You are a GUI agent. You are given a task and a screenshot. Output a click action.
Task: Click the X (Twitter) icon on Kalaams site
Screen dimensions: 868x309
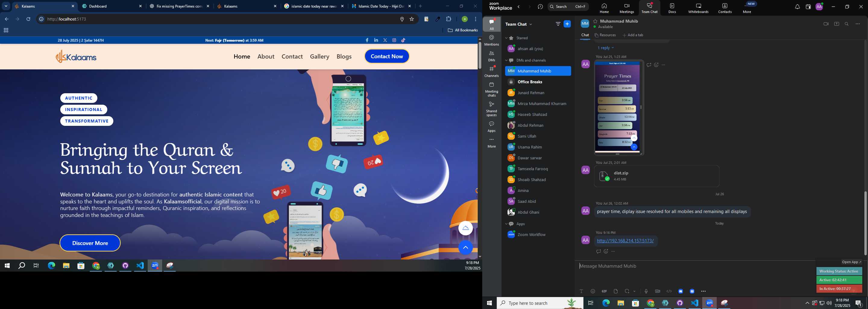(x=385, y=40)
